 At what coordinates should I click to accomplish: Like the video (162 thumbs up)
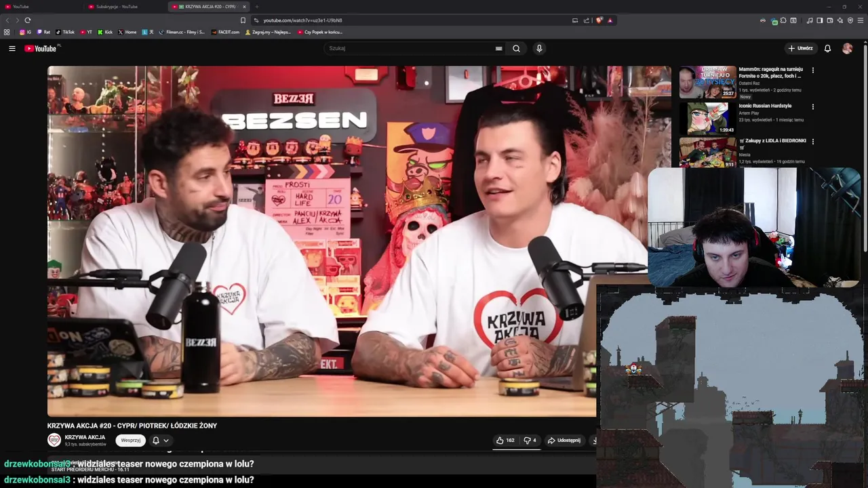505,440
